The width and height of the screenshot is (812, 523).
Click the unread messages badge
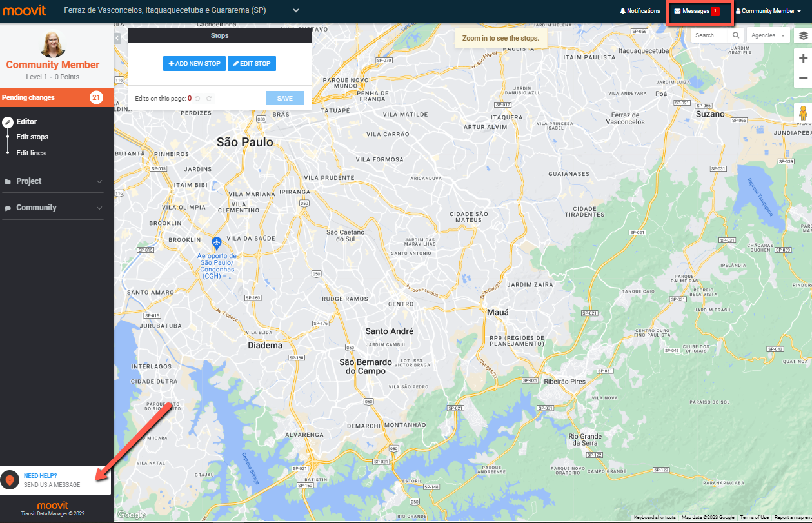[715, 11]
